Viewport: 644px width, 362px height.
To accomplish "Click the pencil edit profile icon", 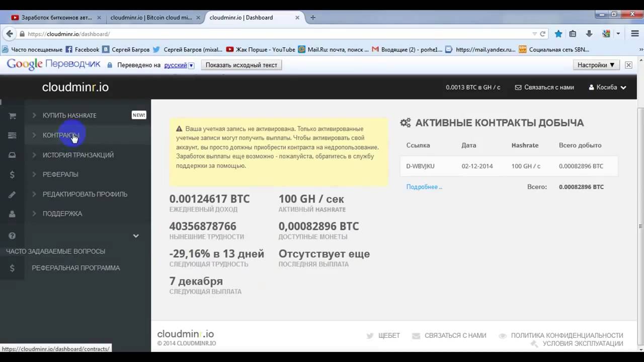I will point(12,194).
